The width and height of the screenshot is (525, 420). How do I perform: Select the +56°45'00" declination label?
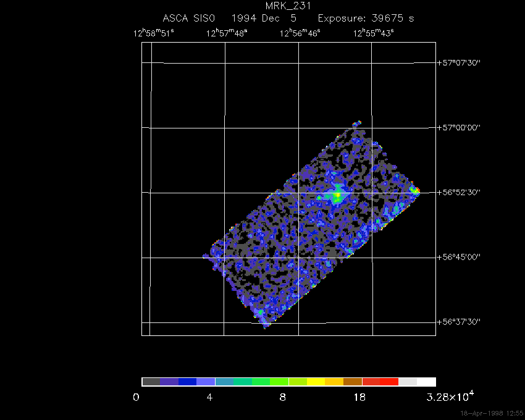459,257
